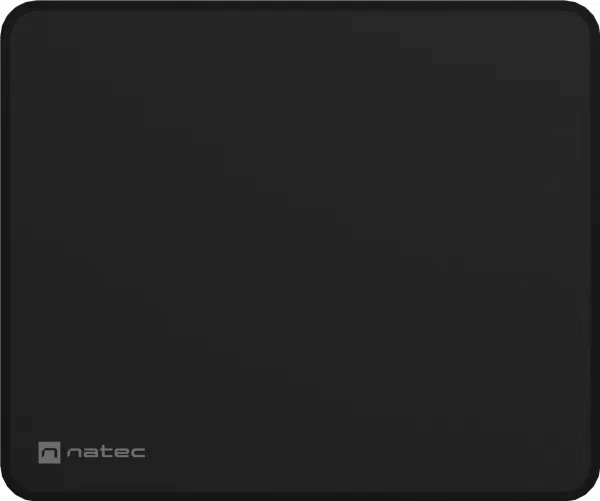Click the arch shape inside logo emblem
The width and height of the screenshot is (600, 501).
49,453
